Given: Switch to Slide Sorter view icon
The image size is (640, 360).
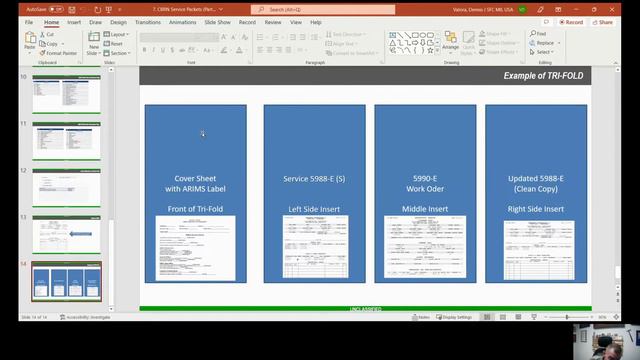Looking at the screenshot, I should tap(502, 317).
